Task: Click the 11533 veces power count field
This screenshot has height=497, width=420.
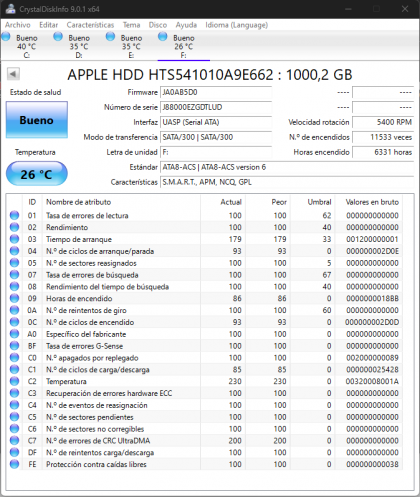Action: tap(383, 137)
